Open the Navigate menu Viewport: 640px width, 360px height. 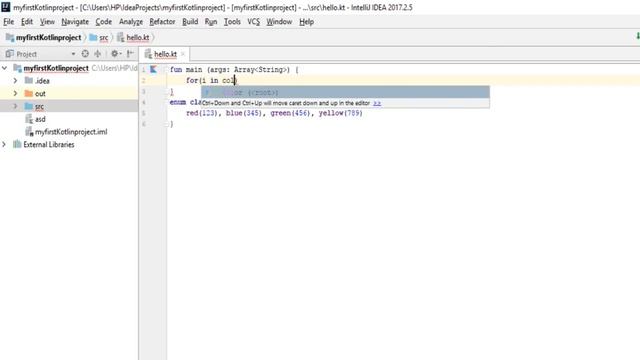click(75, 22)
